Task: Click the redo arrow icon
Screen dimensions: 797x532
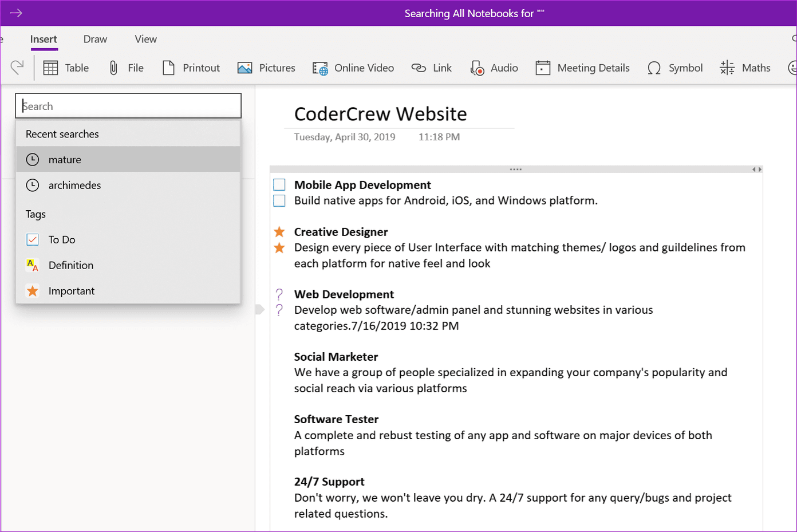Action: [17, 68]
